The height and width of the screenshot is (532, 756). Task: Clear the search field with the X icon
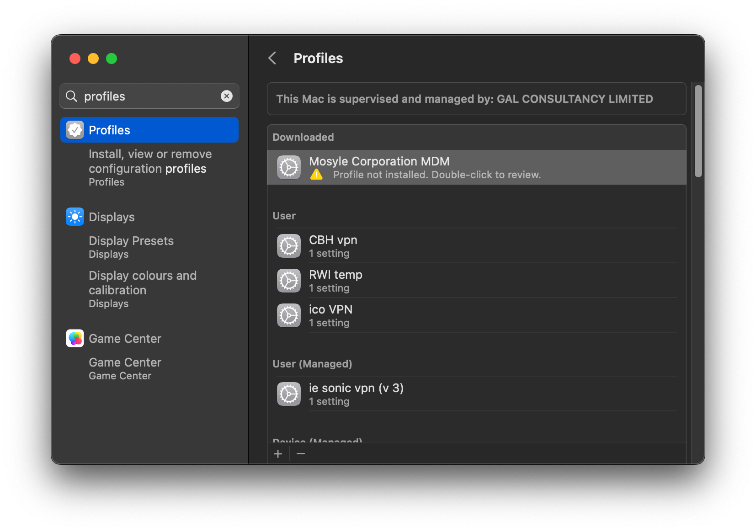coord(227,96)
